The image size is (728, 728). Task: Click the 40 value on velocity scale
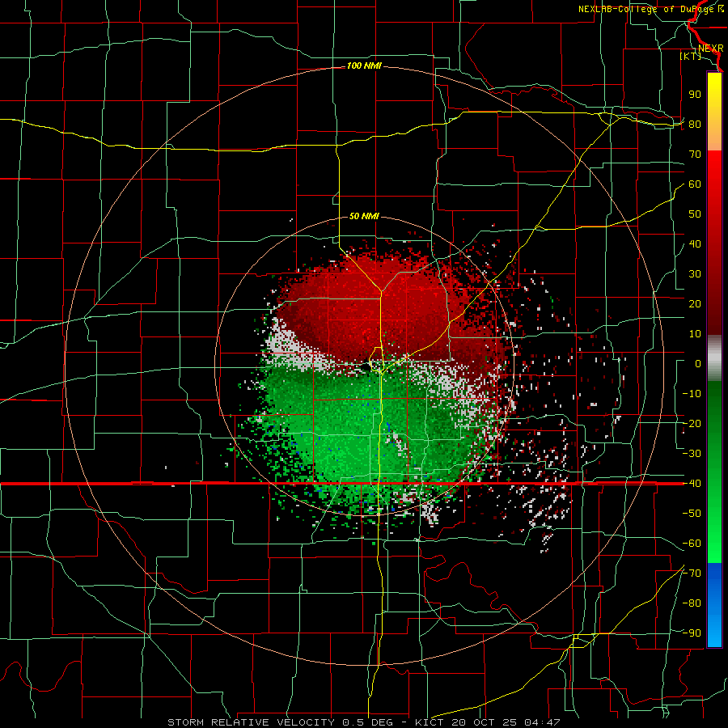click(x=695, y=244)
